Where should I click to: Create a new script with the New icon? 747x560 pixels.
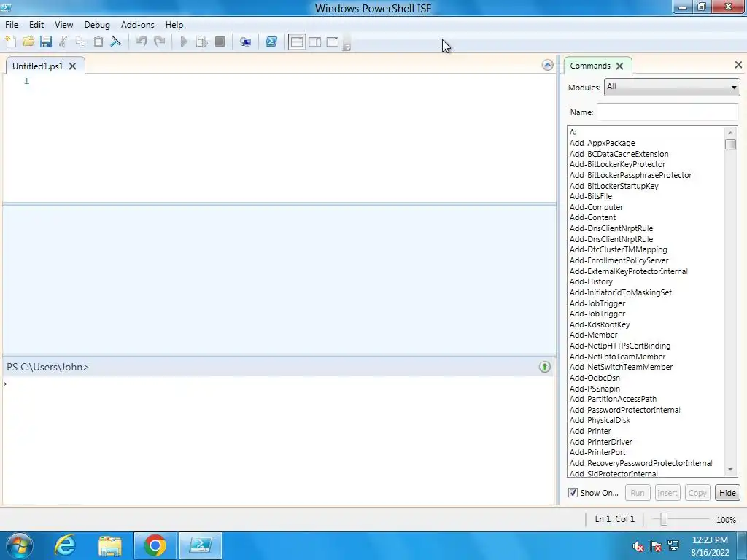(x=10, y=42)
